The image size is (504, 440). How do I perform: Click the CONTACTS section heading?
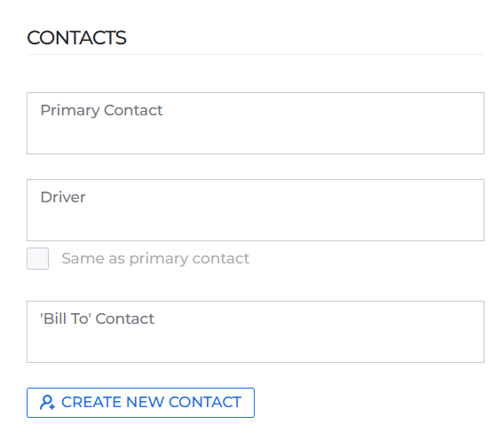pyautogui.click(x=76, y=37)
